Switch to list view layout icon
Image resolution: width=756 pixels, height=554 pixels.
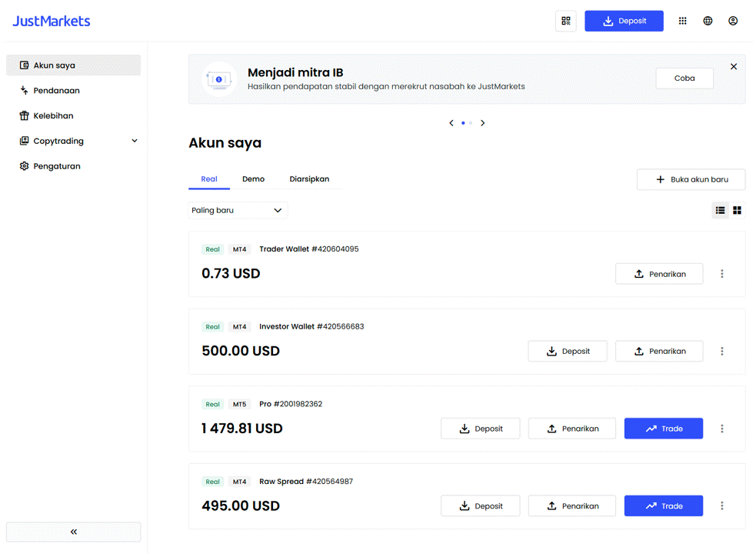pyautogui.click(x=720, y=210)
